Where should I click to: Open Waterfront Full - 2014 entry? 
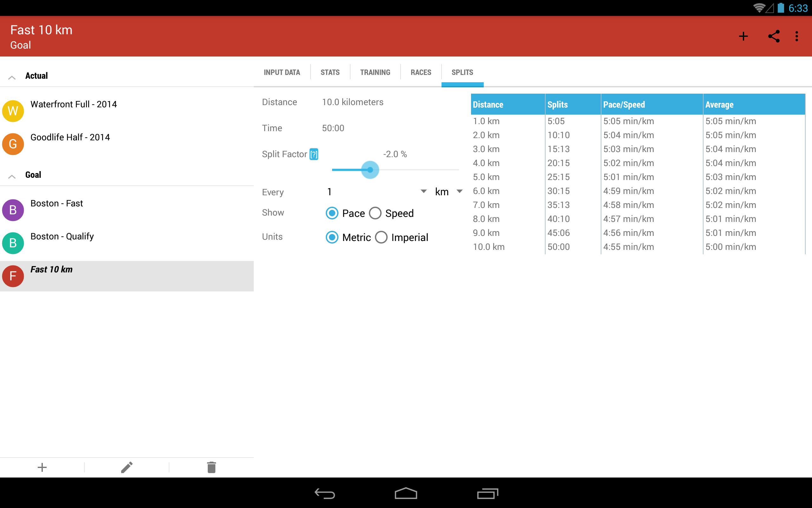click(127, 111)
